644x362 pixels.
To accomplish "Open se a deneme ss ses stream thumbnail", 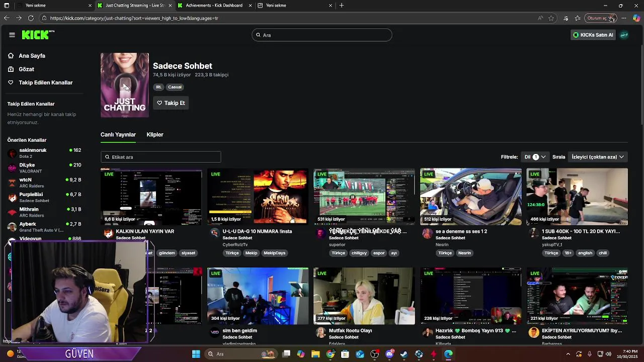I will click(x=471, y=197).
